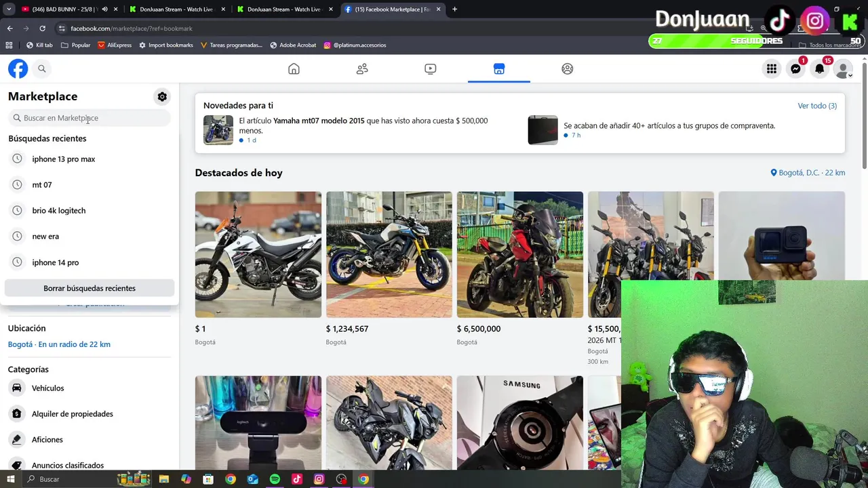Open a new browser tab plus button

pyautogui.click(x=454, y=9)
